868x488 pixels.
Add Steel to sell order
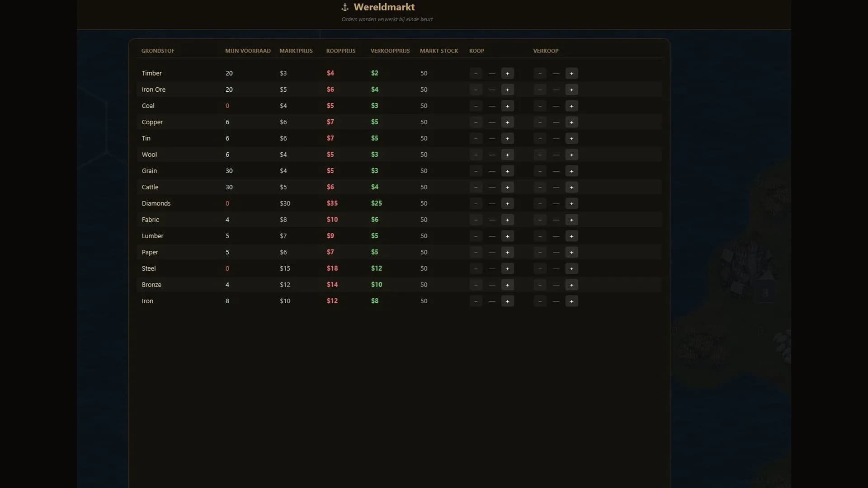[x=571, y=268]
